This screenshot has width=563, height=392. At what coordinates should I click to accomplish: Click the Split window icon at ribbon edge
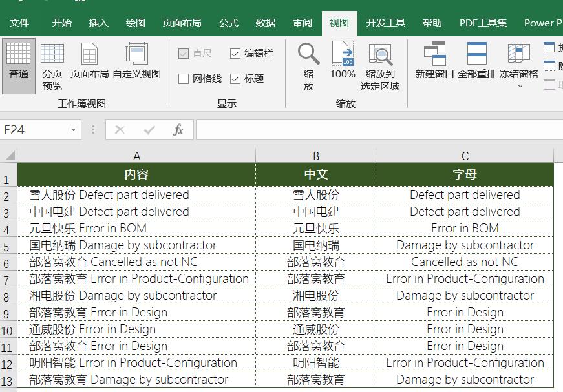click(549, 47)
